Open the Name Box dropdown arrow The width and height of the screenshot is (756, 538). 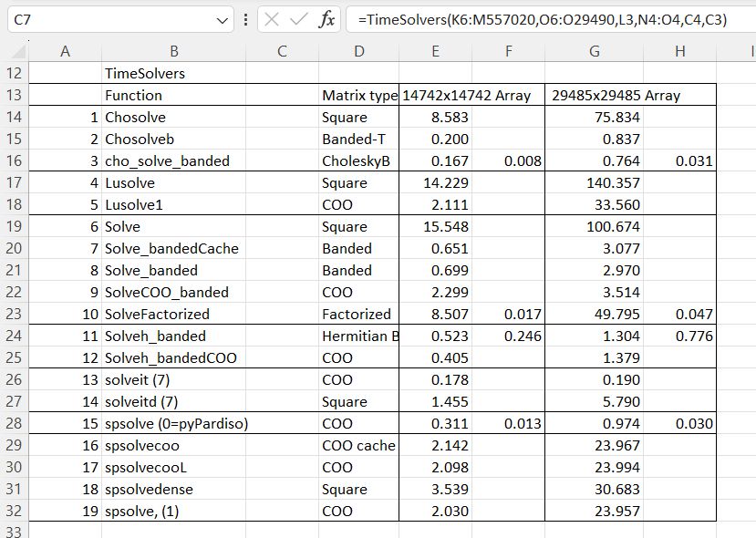(223, 19)
